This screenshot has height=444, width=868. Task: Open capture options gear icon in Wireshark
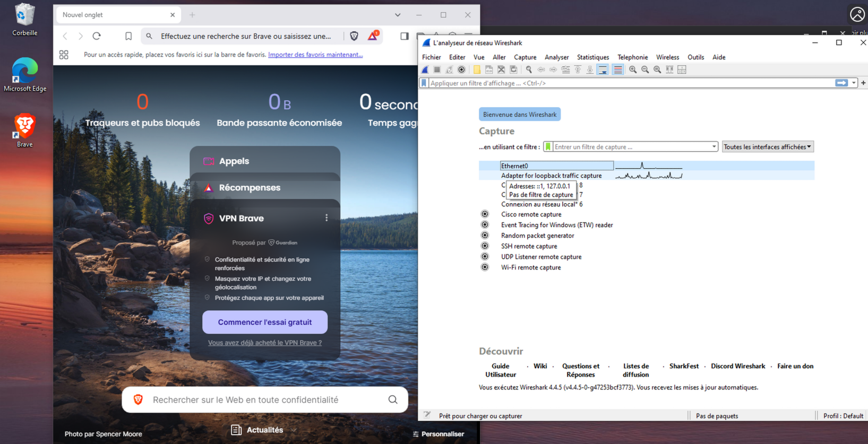[461, 69]
